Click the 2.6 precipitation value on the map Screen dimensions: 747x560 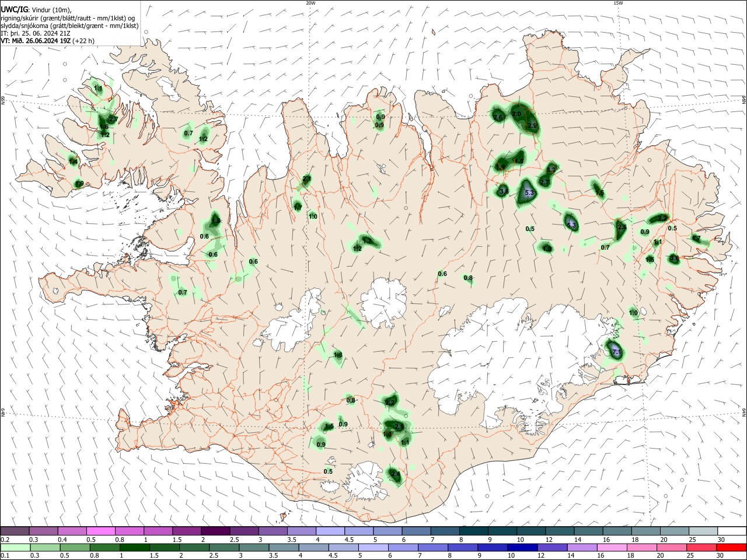[x=498, y=117]
